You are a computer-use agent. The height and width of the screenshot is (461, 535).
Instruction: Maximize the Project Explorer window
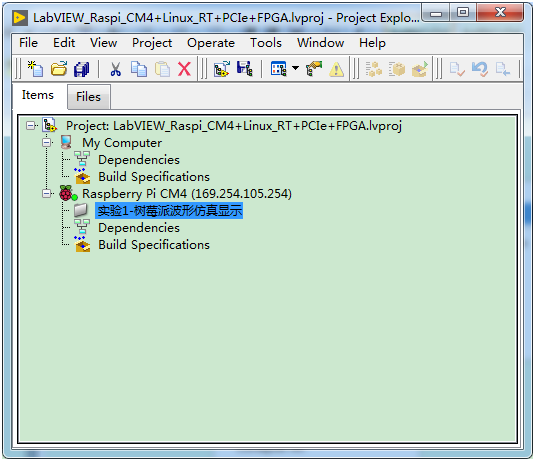tap(463, 13)
